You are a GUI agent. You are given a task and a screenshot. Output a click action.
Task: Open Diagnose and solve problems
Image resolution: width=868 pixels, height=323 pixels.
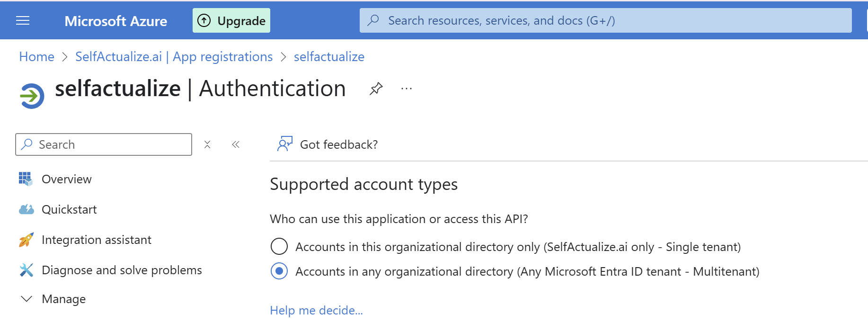[x=122, y=270]
